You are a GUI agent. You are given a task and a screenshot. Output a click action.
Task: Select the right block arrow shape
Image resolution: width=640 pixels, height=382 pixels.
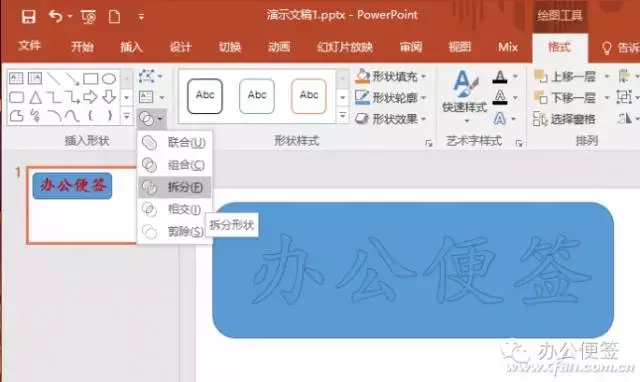tap(90, 97)
